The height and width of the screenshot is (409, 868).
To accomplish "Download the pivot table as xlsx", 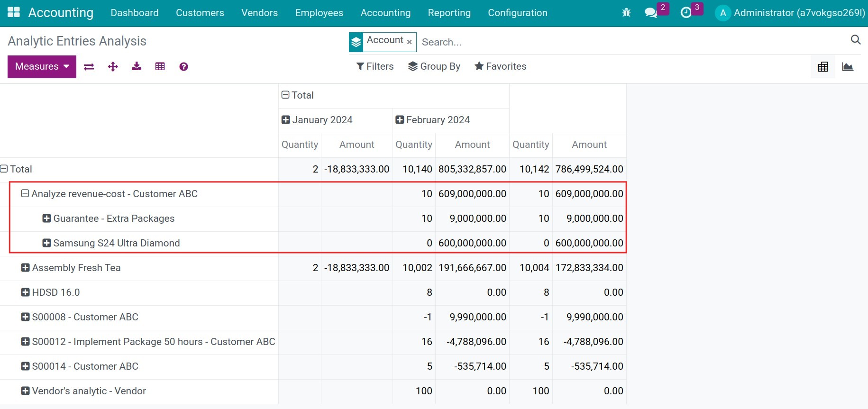I will tap(137, 66).
